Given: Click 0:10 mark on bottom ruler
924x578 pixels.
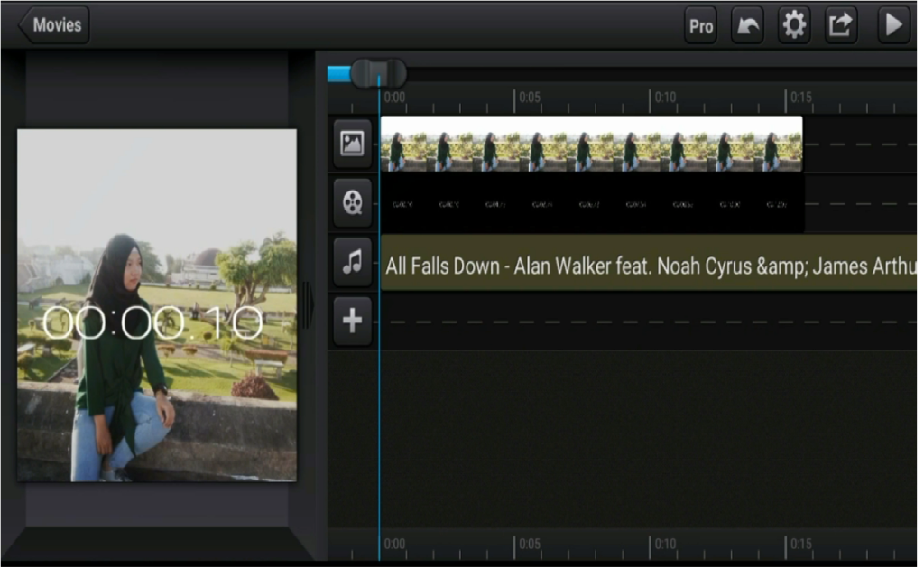Looking at the screenshot, I should (x=665, y=544).
